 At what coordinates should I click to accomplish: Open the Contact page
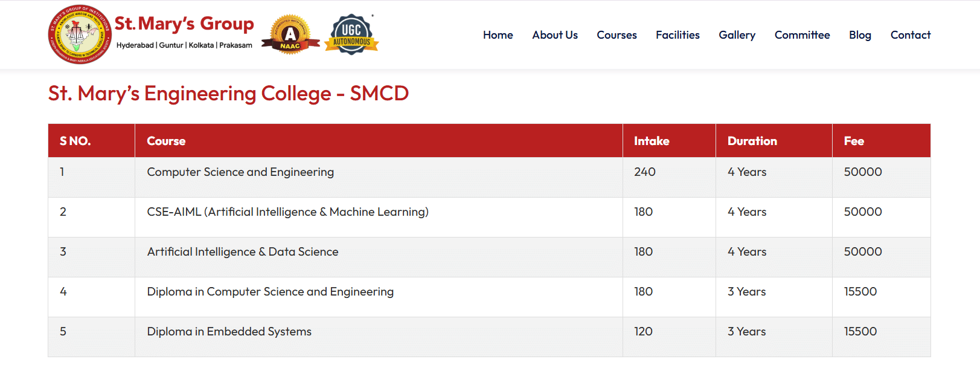(x=910, y=35)
